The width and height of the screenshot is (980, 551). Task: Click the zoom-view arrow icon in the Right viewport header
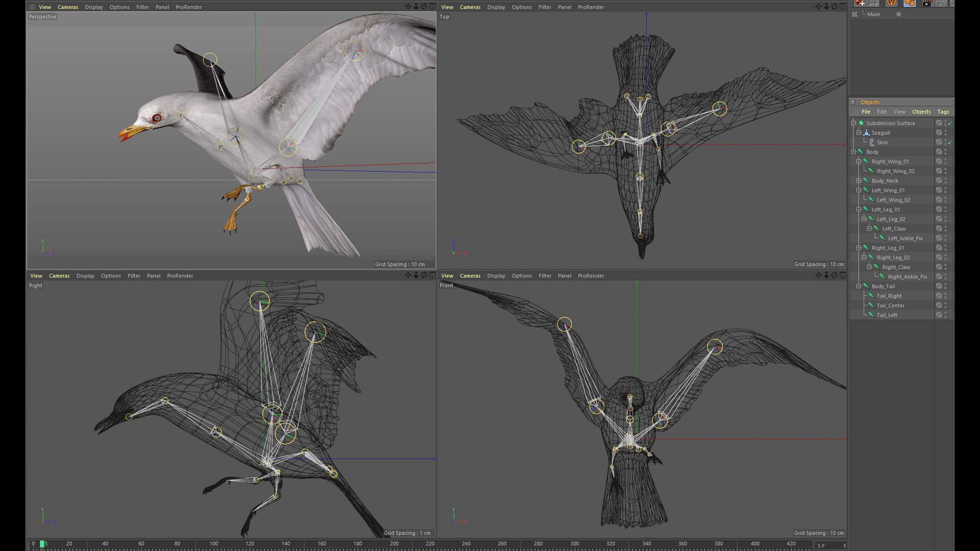click(x=416, y=275)
